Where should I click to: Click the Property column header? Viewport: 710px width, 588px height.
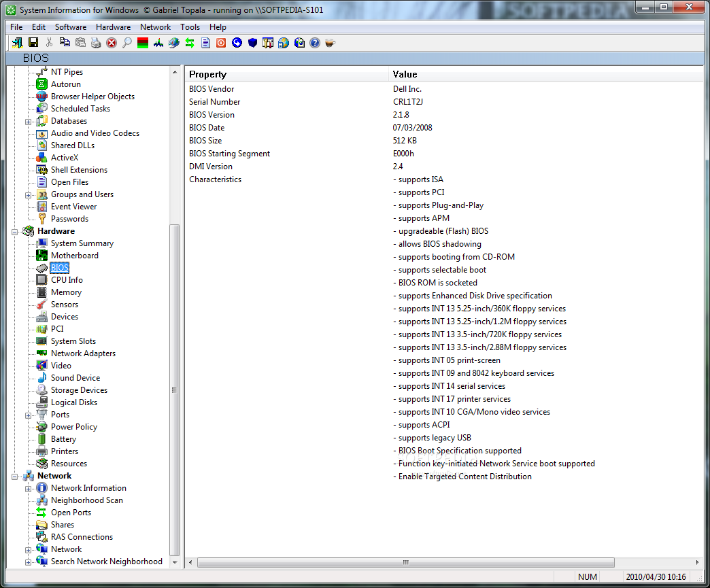click(x=286, y=74)
